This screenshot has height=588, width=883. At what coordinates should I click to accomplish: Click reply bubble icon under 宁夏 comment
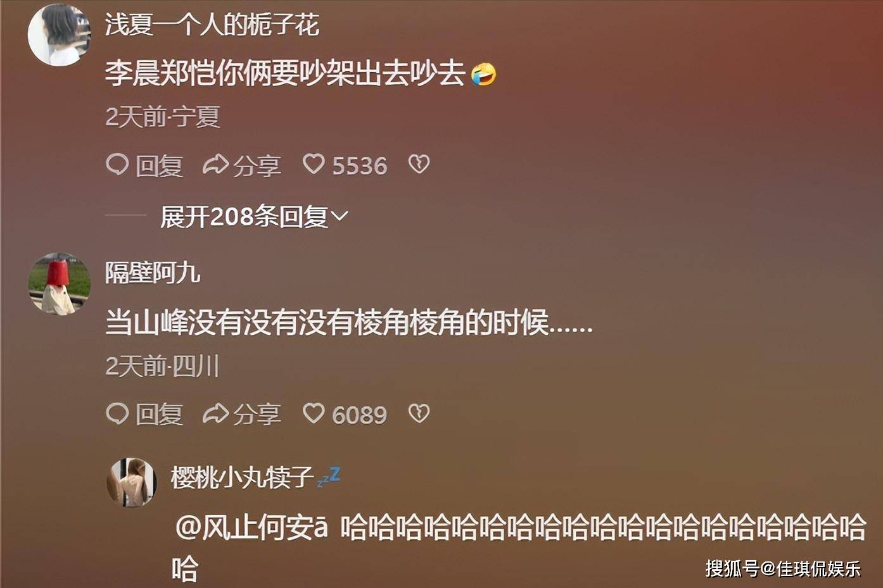click(117, 165)
